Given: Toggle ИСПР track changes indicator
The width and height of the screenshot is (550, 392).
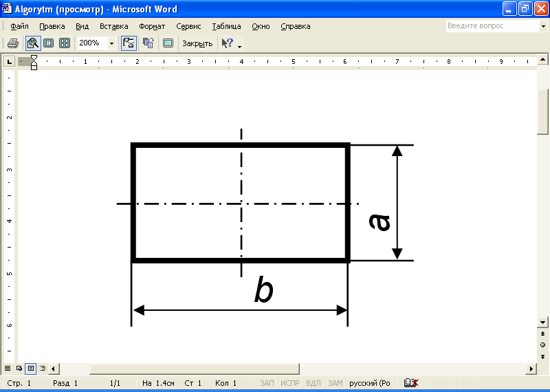Looking at the screenshot, I should 289,383.
